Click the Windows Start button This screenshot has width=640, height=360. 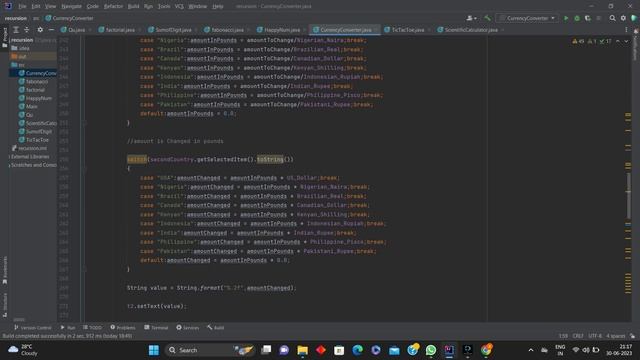pos(154,350)
